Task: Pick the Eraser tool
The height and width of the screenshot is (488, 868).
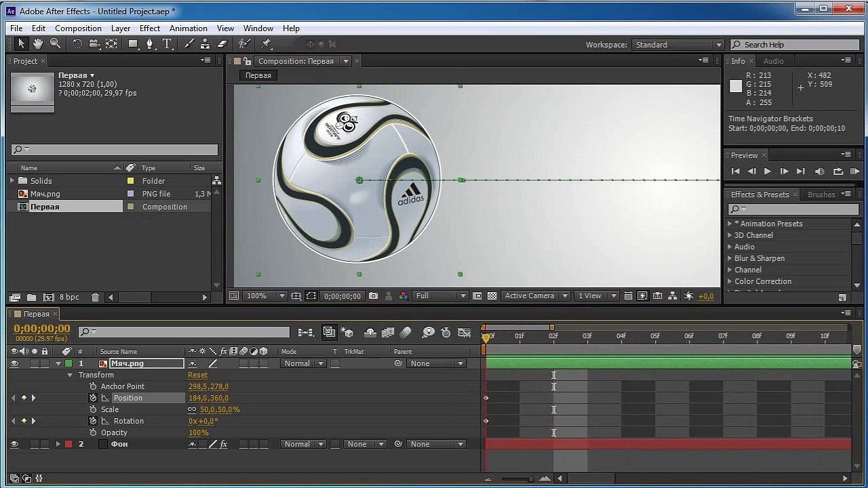Action: [x=222, y=44]
